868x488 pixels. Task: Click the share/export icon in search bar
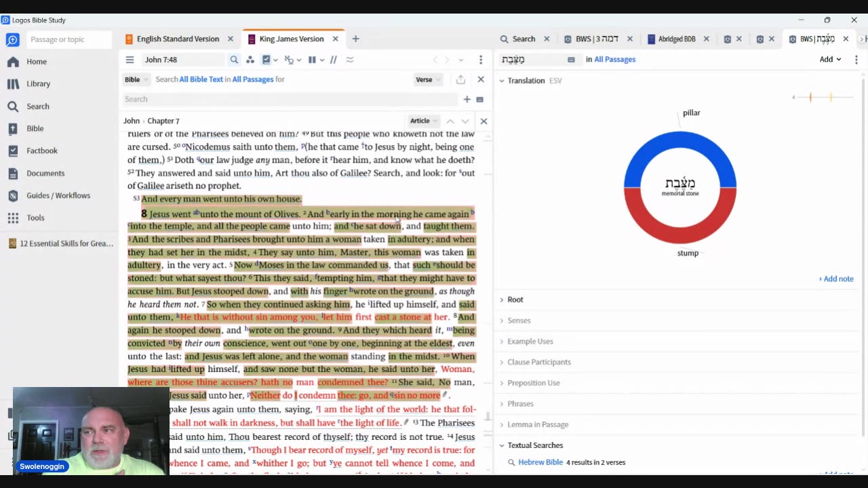point(460,79)
